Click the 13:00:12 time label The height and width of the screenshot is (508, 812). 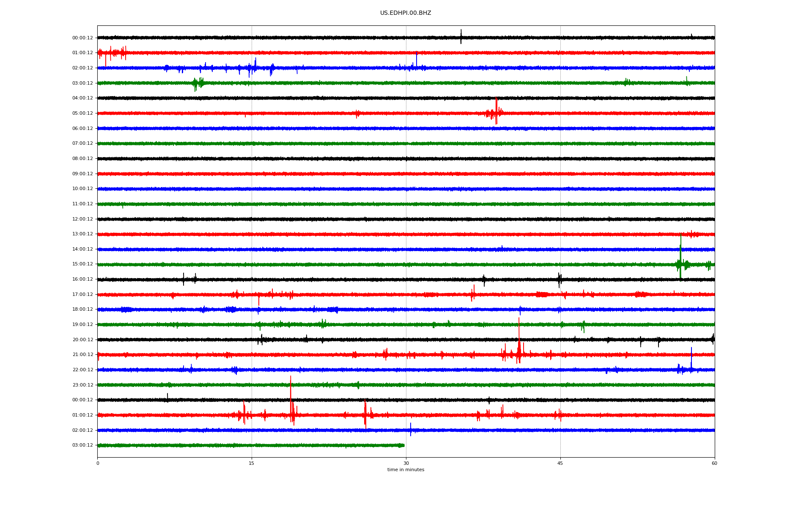click(82, 234)
